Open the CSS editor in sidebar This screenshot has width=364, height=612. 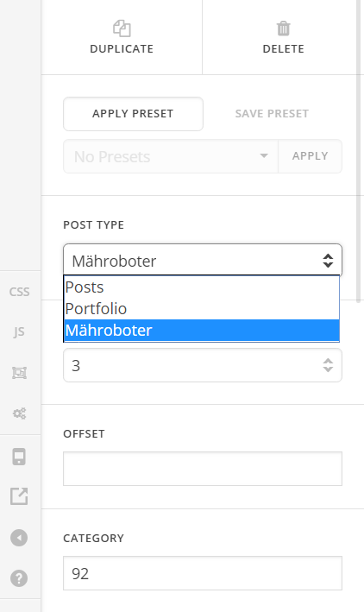pyautogui.click(x=20, y=292)
